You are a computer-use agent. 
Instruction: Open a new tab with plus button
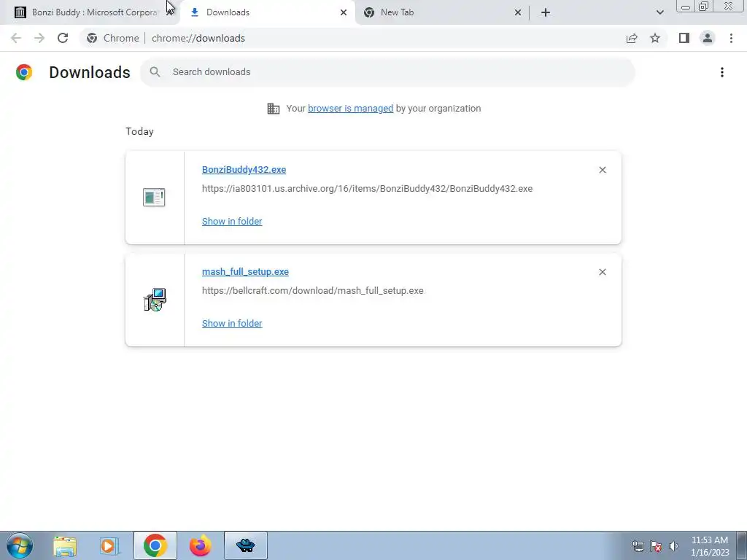pyautogui.click(x=546, y=12)
